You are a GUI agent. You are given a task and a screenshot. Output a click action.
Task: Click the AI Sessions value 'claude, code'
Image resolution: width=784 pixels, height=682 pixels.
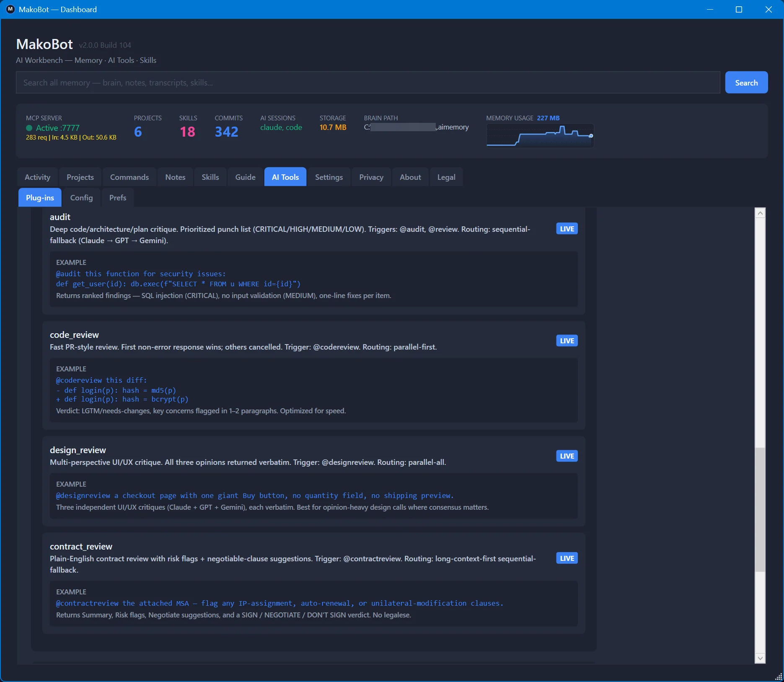pos(281,127)
